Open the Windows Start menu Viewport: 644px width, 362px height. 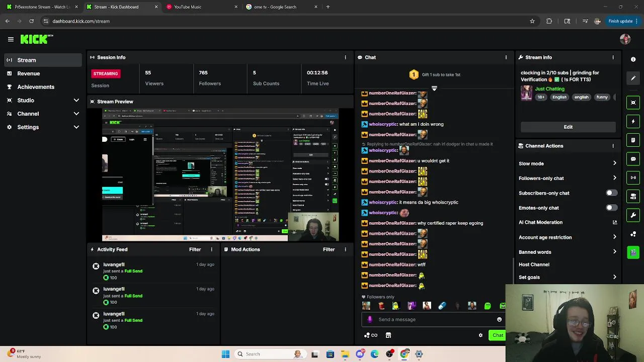pyautogui.click(x=225, y=354)
